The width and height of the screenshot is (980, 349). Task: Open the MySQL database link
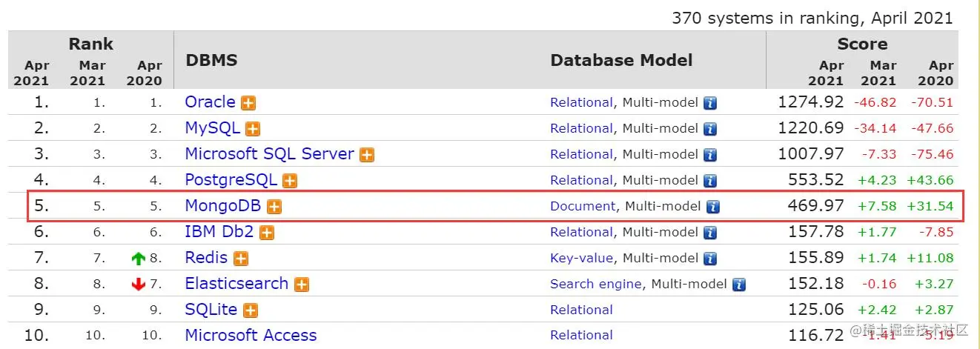212,128
